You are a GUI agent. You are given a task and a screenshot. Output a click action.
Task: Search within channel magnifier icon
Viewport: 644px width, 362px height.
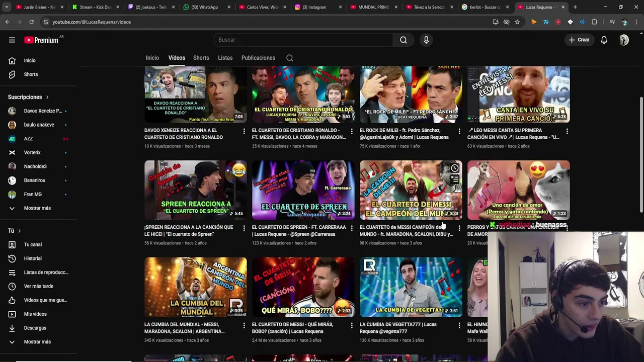[290, 58]
